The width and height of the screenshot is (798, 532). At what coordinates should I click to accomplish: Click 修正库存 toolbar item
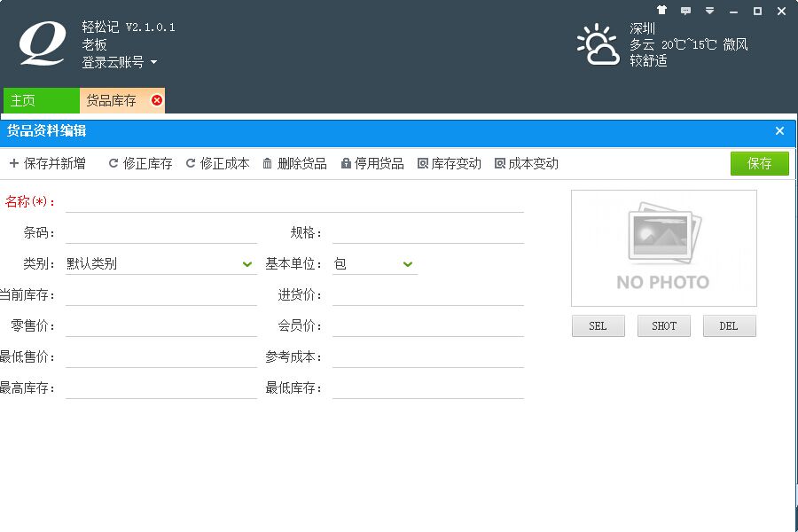(x=140, y=163)
